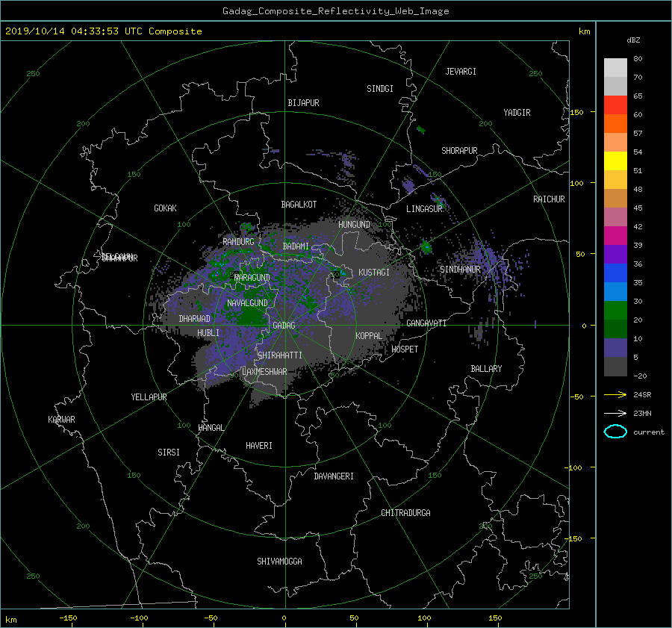
Task: Click the DAVANGERI label on map
Action: click(x=334, y=476)
